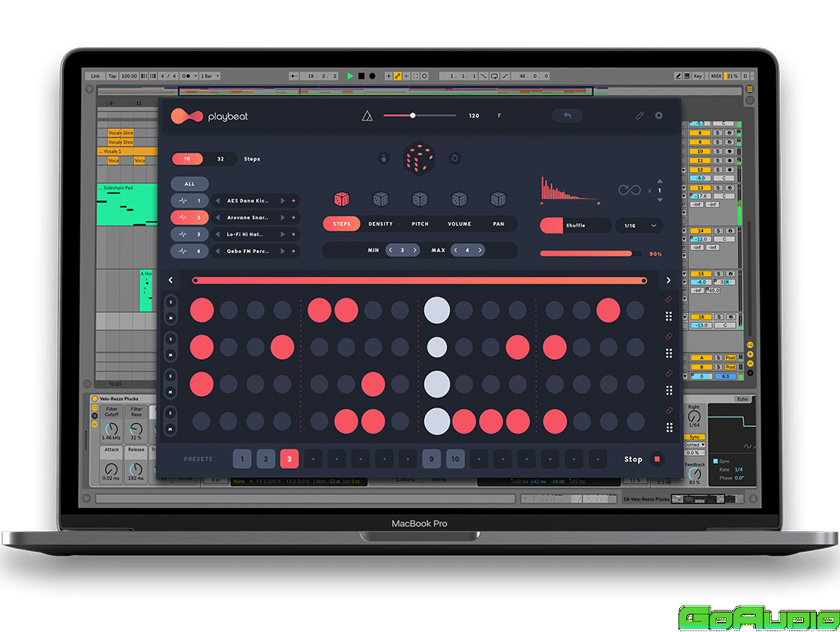Switch to the PITCH tab
840x632 pixels.
(x=420, y=224)
